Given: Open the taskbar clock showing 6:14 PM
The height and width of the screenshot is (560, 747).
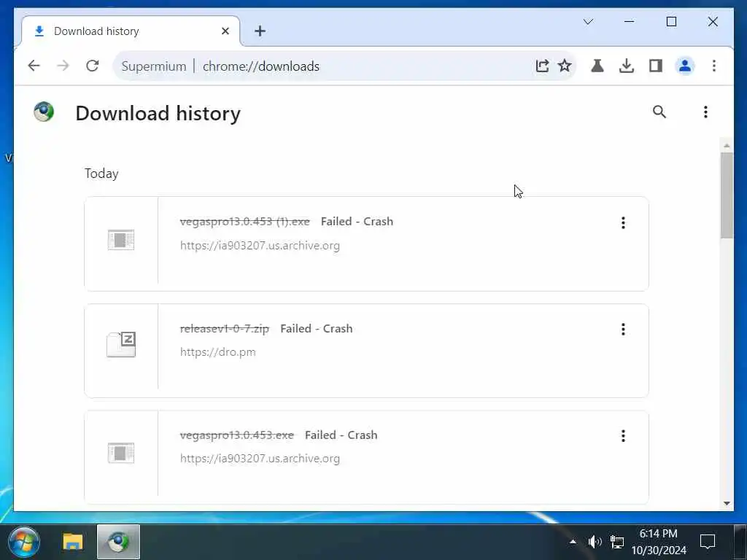Looking at the screenshot, I should click(659, 542).
